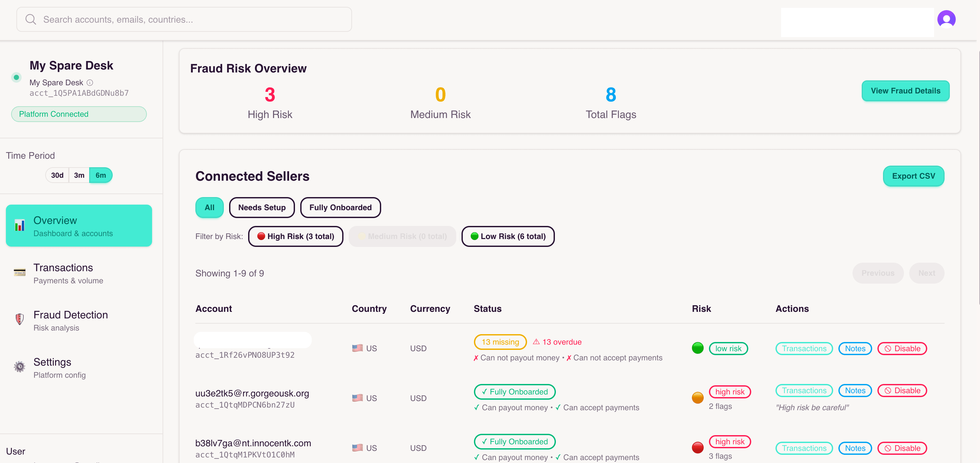Open the user avatar profile icon

coord(947,19)
